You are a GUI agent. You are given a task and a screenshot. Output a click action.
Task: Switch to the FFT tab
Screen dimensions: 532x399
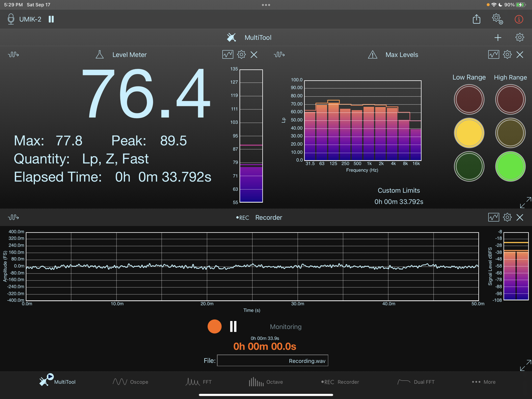[x=199, y=382]
